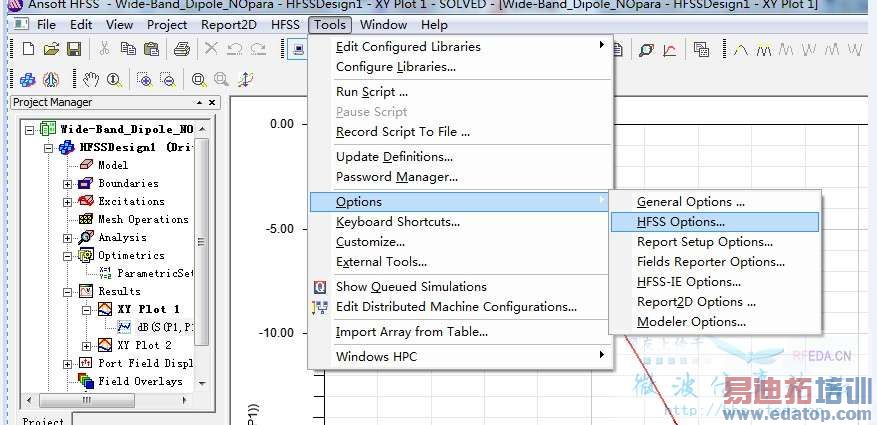This screenshot has height=425, width=877.
Task: Click the Save floppy disk icon
Action: click(x=74, y=49)
